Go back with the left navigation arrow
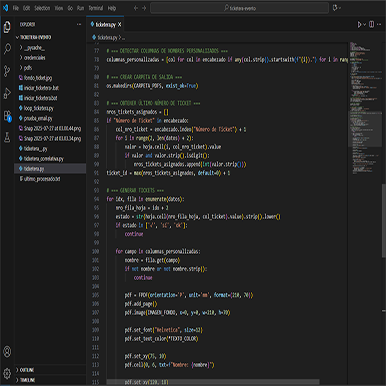The image size is (386, 386). coord(136,8)
